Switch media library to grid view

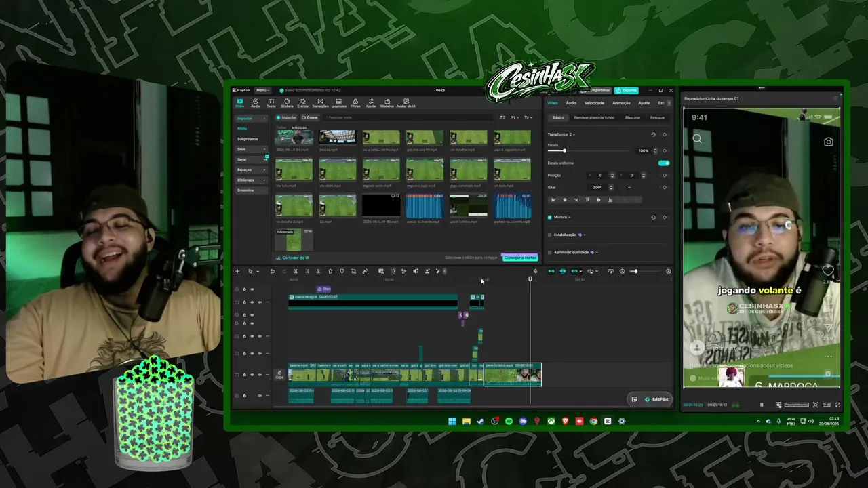click(502, 117)
